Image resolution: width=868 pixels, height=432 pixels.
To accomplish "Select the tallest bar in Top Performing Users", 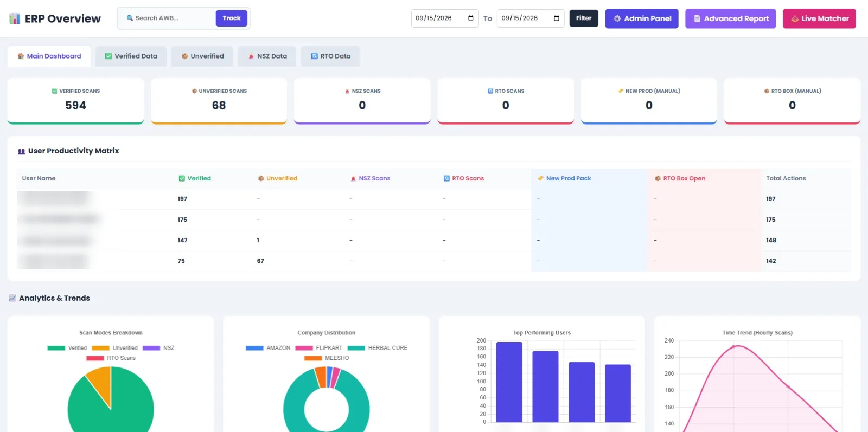I will pos(509,382).
